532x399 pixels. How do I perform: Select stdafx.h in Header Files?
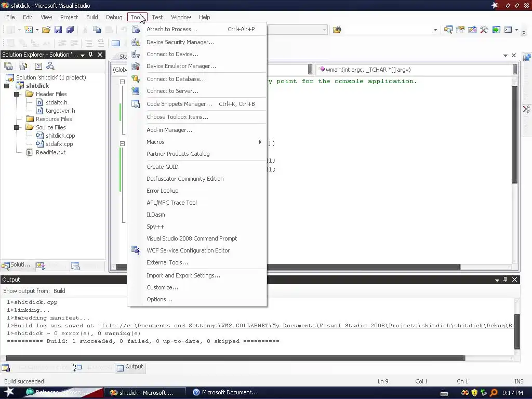(x=56, y=102)
